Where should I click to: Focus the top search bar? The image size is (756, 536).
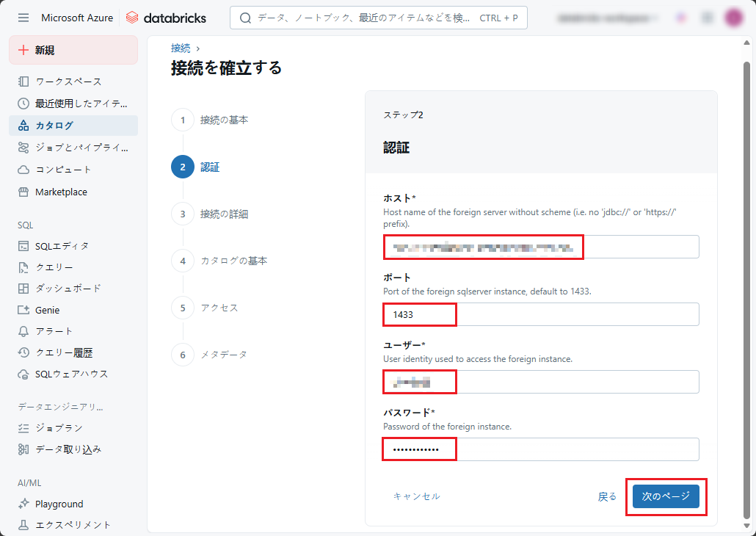(378, 18)
